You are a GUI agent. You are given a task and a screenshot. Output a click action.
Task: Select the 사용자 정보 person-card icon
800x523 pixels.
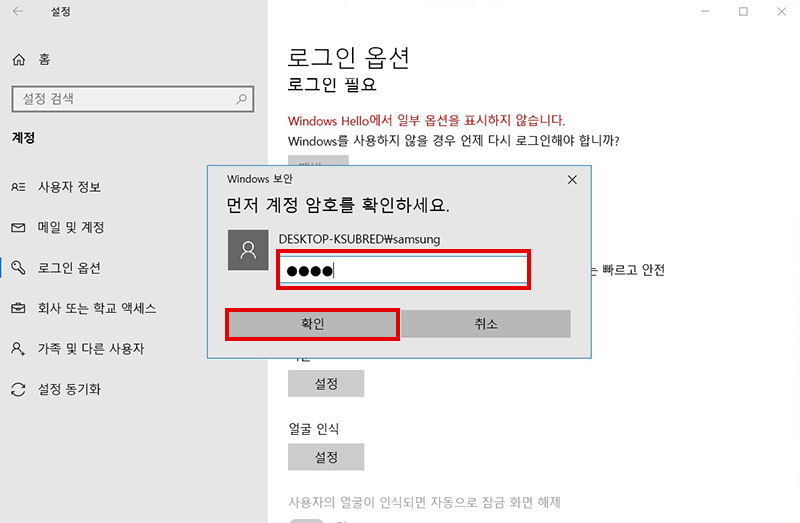point(18,187)
